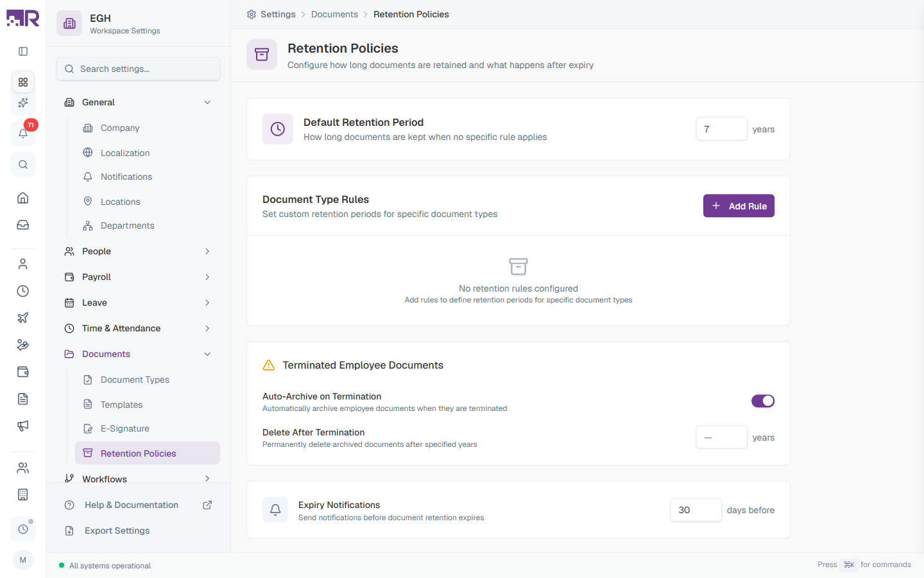This screenshot has height=578, width=924.
Task: Open the megaphone announcements icon
Action: tap(23, 426)
